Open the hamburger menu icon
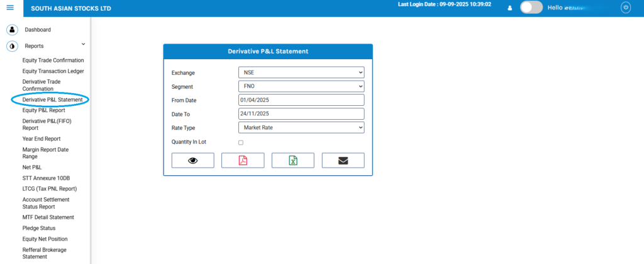 (x=10, y=8)
